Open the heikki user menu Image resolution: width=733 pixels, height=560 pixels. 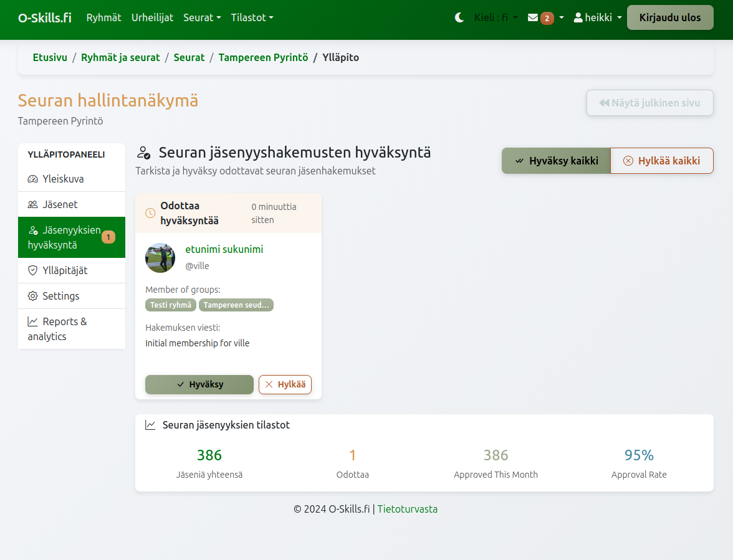click(x=596, y=17)
